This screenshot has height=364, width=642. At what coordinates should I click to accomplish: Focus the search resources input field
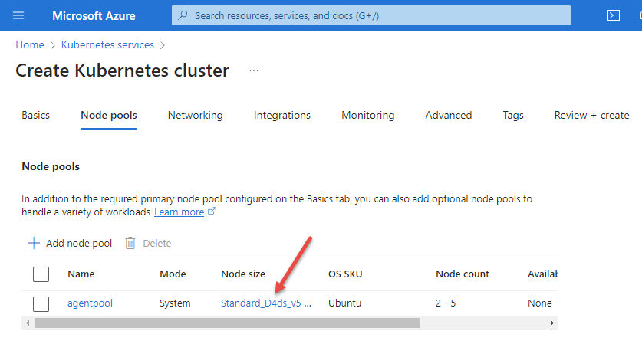coord(376,15)
